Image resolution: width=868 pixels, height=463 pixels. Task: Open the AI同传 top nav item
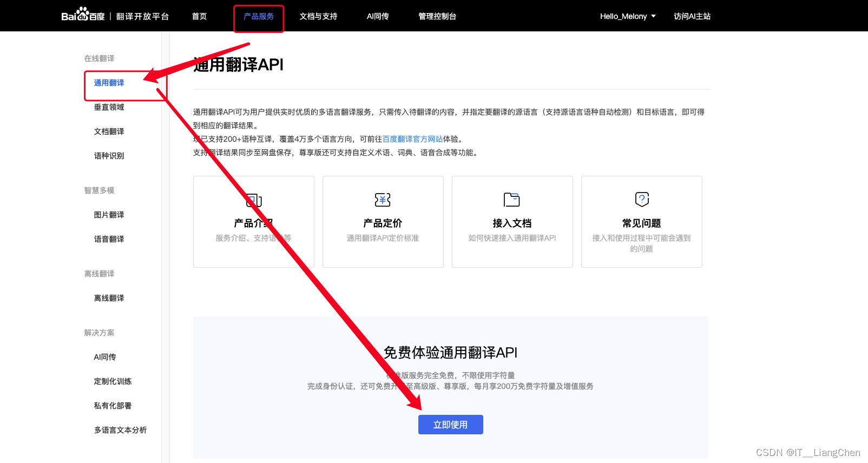coord(378,16)
